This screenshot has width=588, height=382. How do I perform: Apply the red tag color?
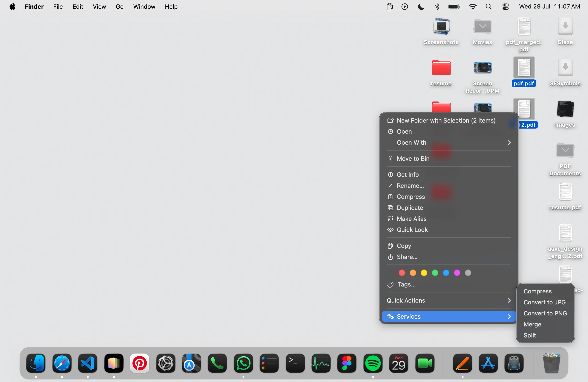click(x=402, y=273)
